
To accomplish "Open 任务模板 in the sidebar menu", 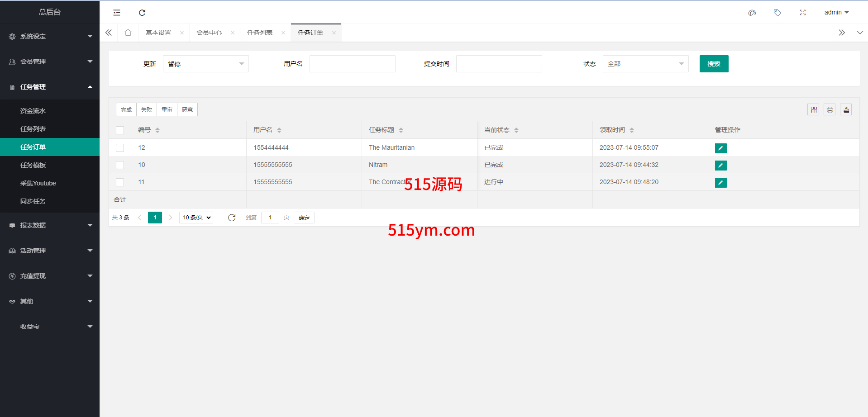I will 33,165.
